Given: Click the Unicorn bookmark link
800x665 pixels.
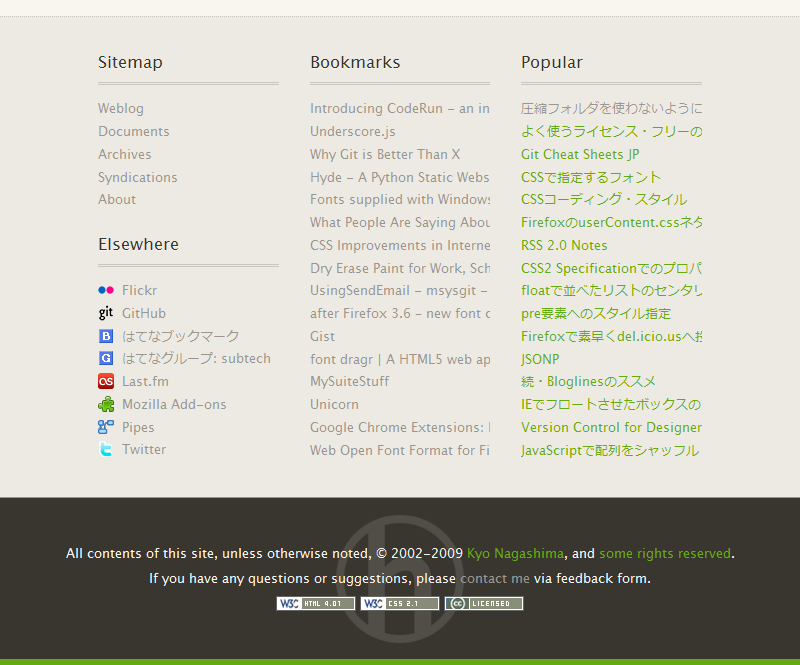Looking at the screenshot, I should pos(333,404).
